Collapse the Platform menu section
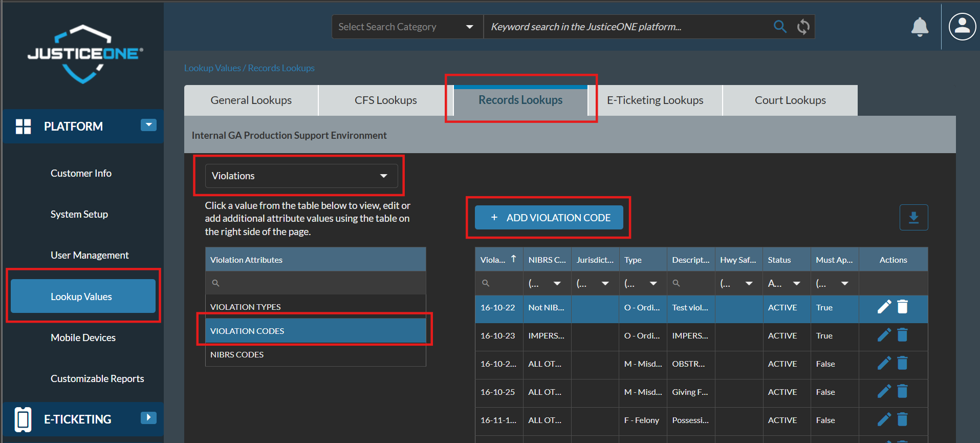980x443 pixels. point(148,125)
